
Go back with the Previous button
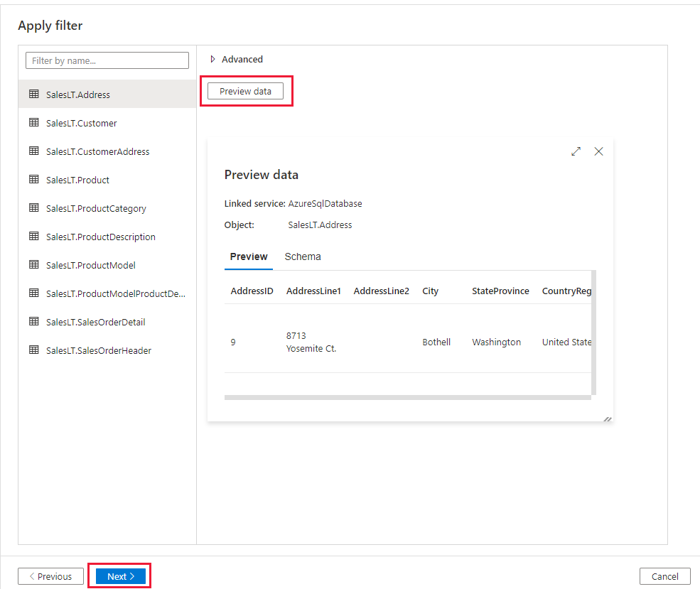[x=50, y=576]
